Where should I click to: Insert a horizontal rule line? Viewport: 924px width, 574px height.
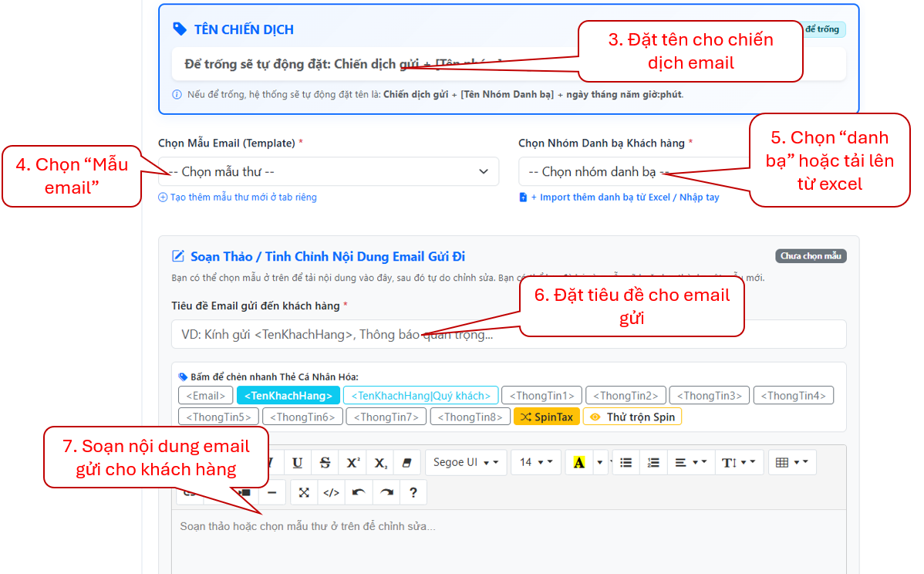[271, 493]
